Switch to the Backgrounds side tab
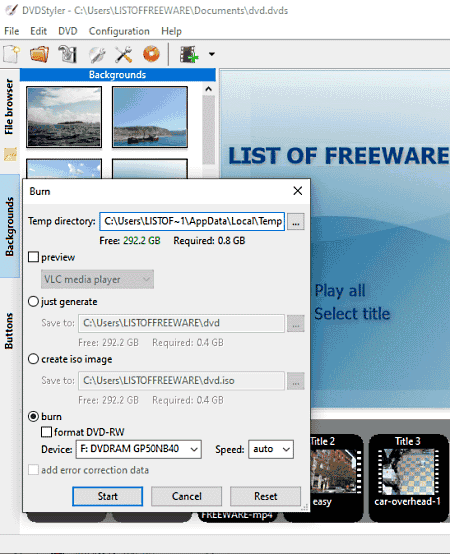The width and height of the screenshot is (450, 554). point(10,226)
